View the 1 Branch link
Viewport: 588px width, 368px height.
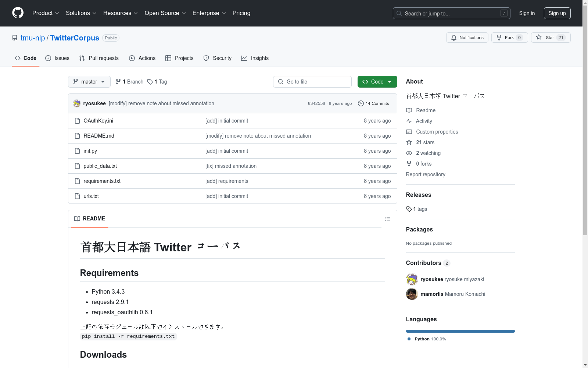[x=129, y=82]
